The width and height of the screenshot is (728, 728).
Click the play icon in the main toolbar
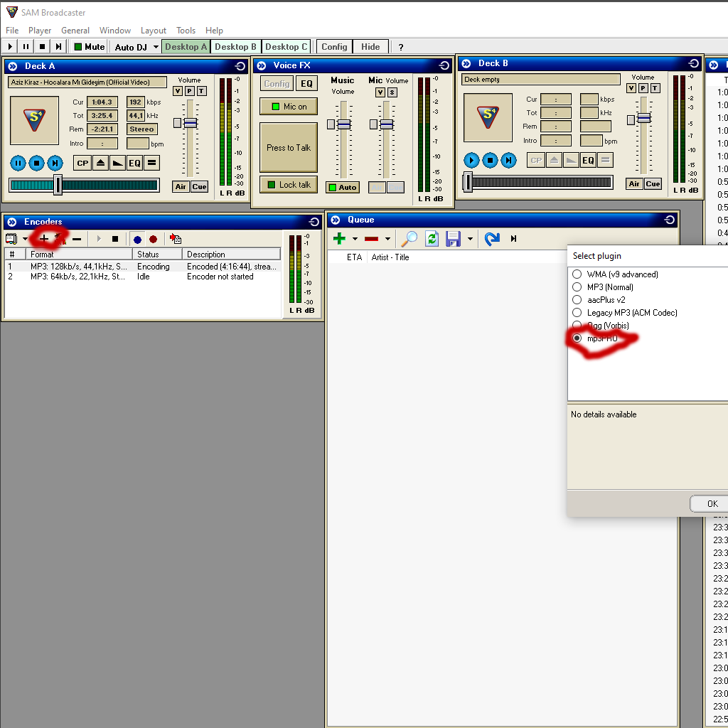(x=10, y=46)
